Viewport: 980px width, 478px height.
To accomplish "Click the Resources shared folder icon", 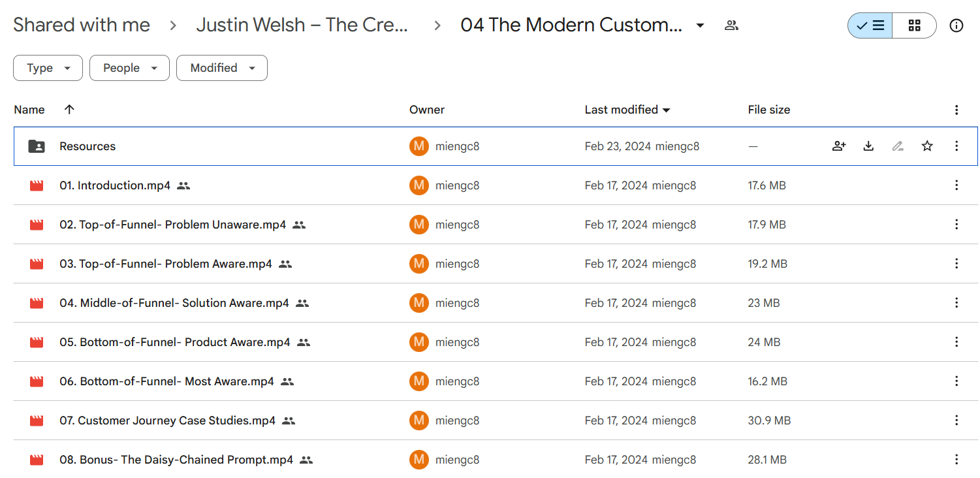I will 37,146.
